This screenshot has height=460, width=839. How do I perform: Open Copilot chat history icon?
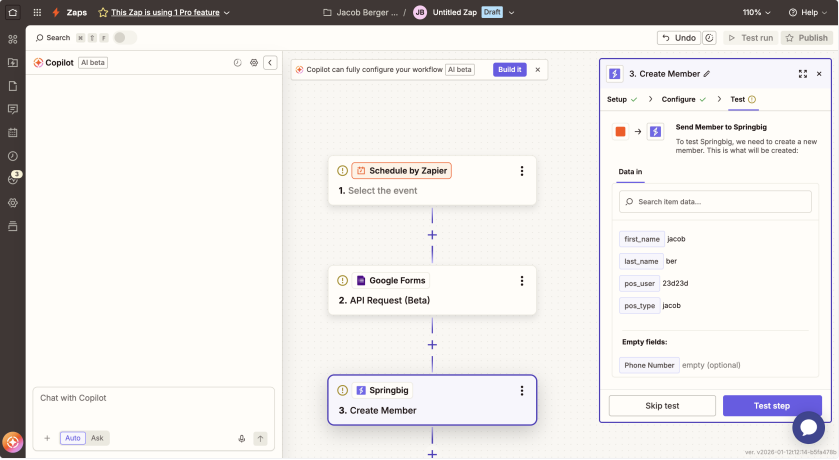click(x=238, y=63)
